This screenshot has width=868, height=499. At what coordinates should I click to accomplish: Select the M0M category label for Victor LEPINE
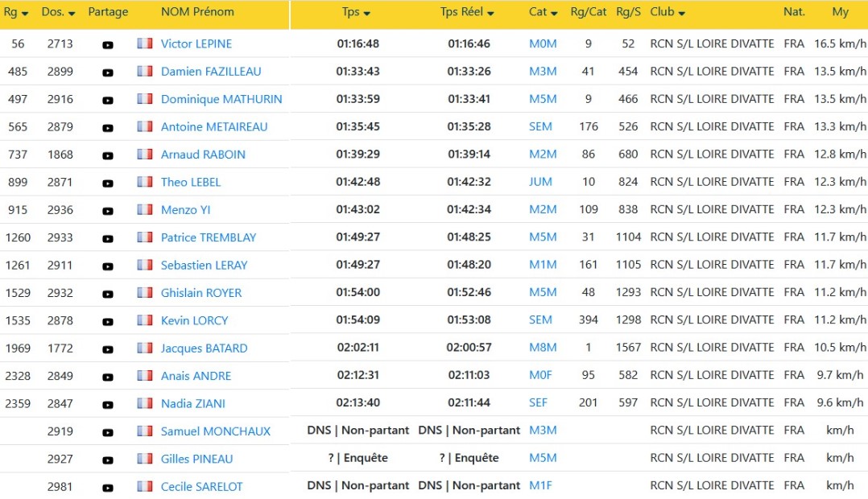[x=542, y=43]
